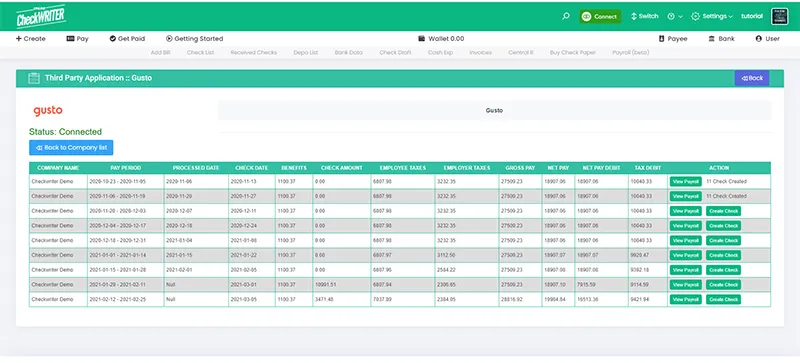
Task: Click the Gusto name field
Action: coord(494,110)
